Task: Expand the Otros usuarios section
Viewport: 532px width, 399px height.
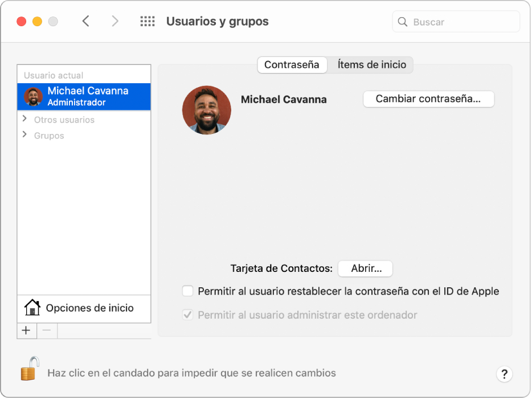Action: 24,119
